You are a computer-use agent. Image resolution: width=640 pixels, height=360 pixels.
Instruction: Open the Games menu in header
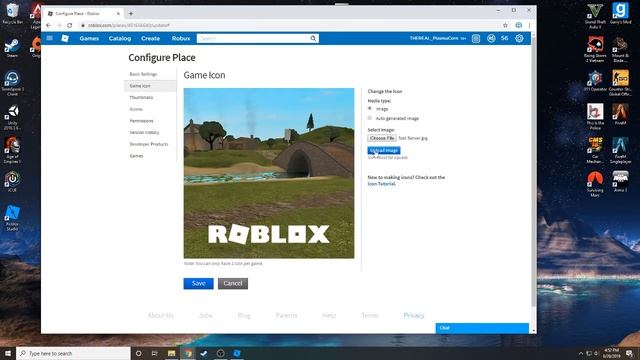(89, 38)
